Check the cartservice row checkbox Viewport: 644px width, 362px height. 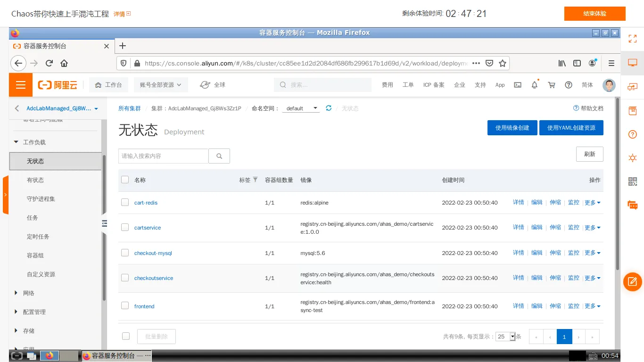pyautogui.click(x=125, y=227)
